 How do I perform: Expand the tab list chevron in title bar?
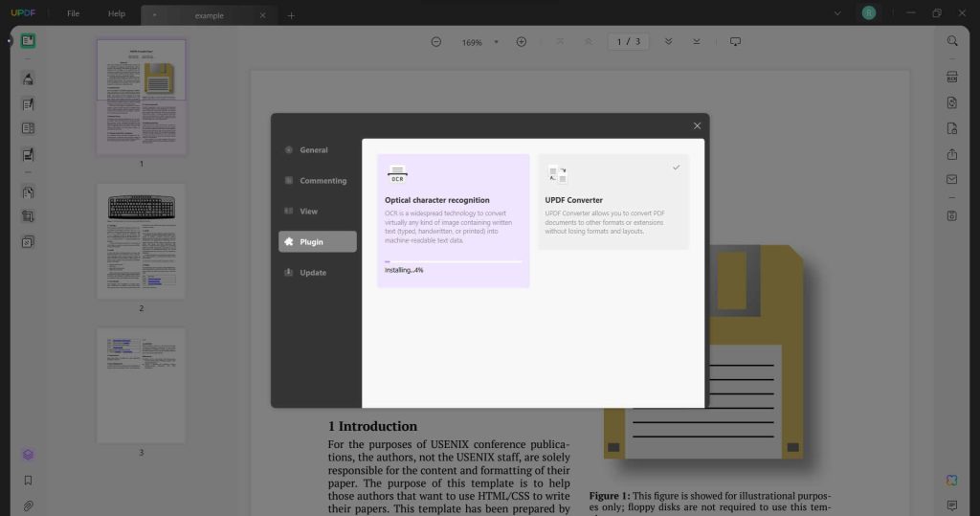(x=837, y=13)
